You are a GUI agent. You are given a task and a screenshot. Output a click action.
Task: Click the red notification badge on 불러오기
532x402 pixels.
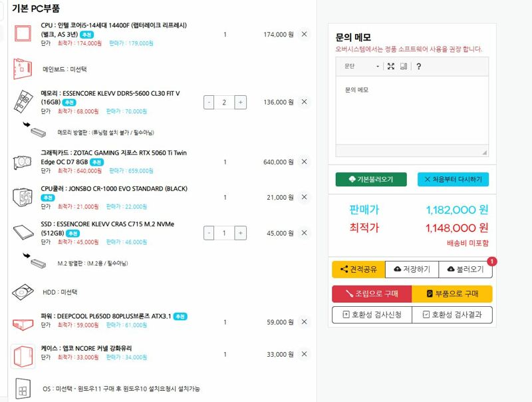click(x=492, y=262)
